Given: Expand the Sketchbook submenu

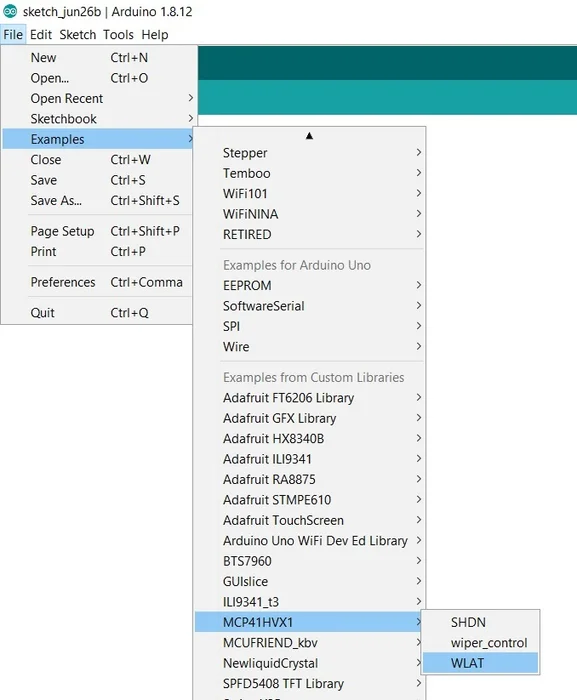Looking at the screenshot, I should (99, 119).
